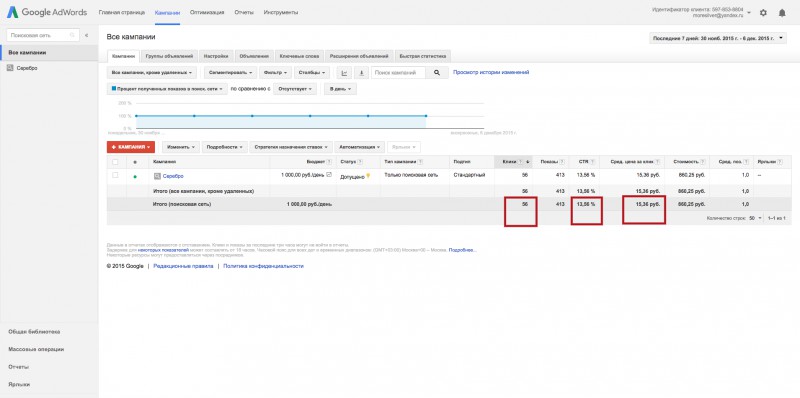Open the rows-per-page dropdown showing 50
The image size is (800, 398).
[x=755, y=218]
